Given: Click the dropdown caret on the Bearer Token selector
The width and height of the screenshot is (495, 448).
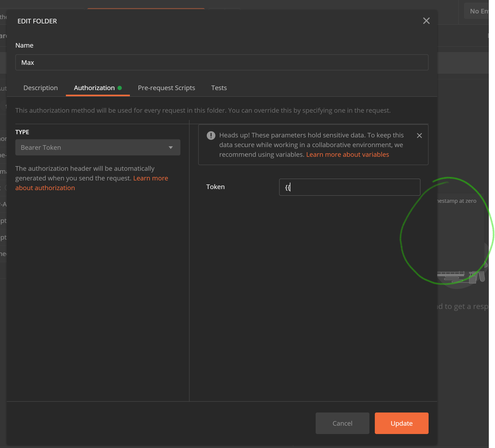Looking at the screenshot, I should tap(171, 147).
